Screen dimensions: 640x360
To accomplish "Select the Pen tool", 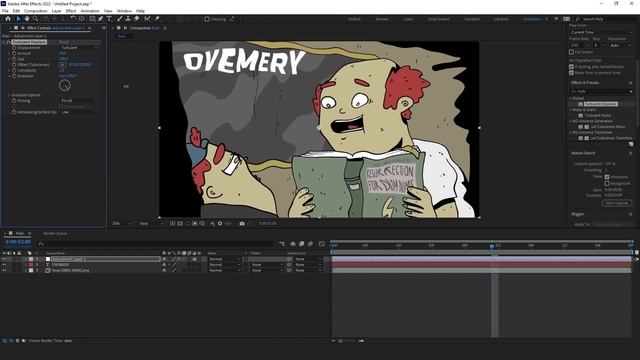I will (x=100, y=19).
